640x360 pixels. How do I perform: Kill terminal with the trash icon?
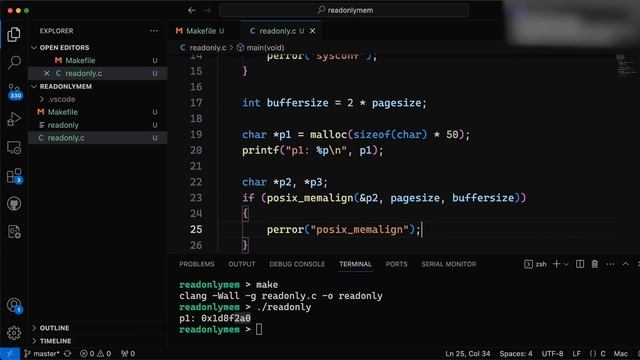(595, 264)
